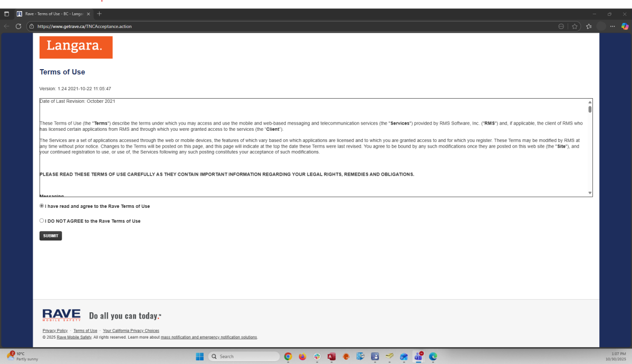Click the terms scrollbar up arrow
The height and width of the screenshot is (364, 632).
590,102
